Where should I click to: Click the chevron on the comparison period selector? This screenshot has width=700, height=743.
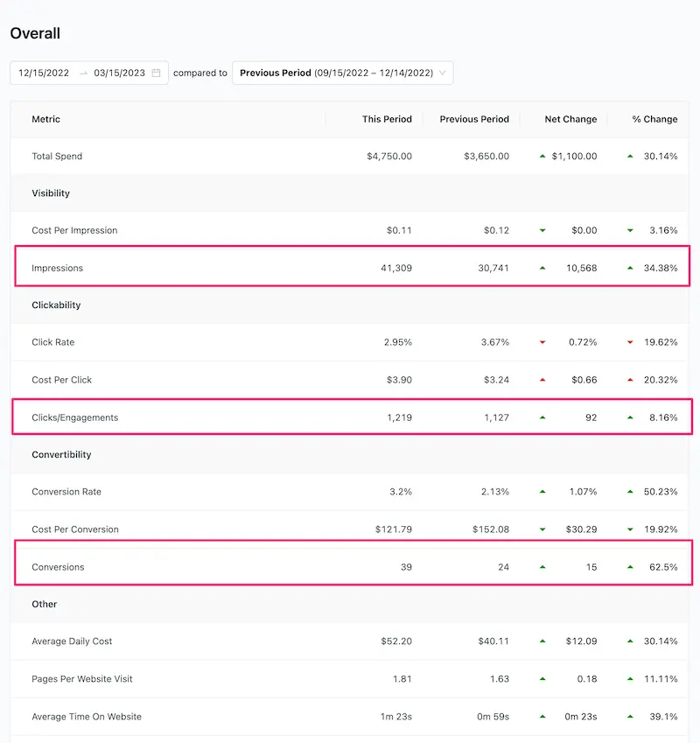[442, 74]
